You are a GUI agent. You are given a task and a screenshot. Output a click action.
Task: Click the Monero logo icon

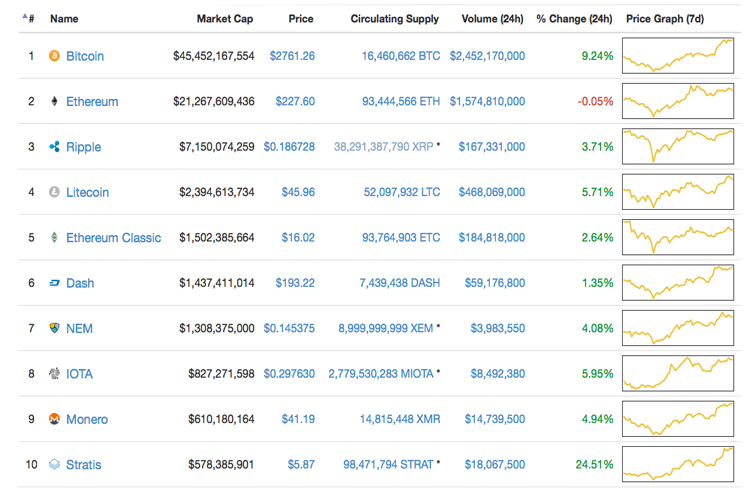55,419
